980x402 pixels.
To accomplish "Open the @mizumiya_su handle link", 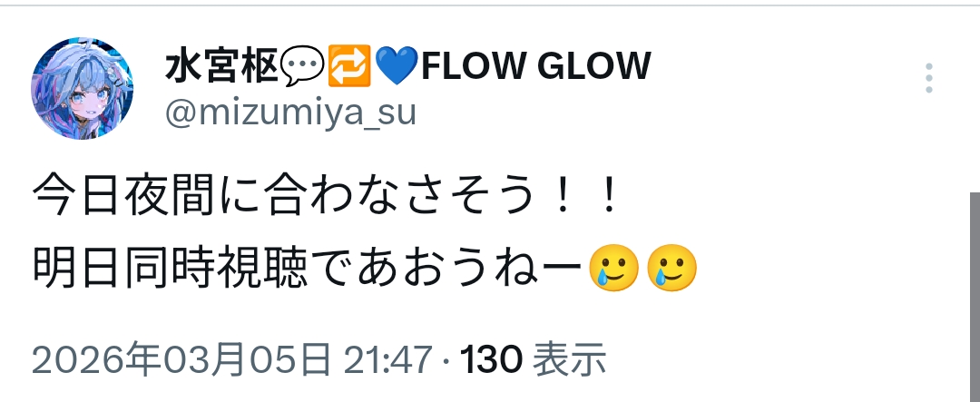I will coord(290,113).
